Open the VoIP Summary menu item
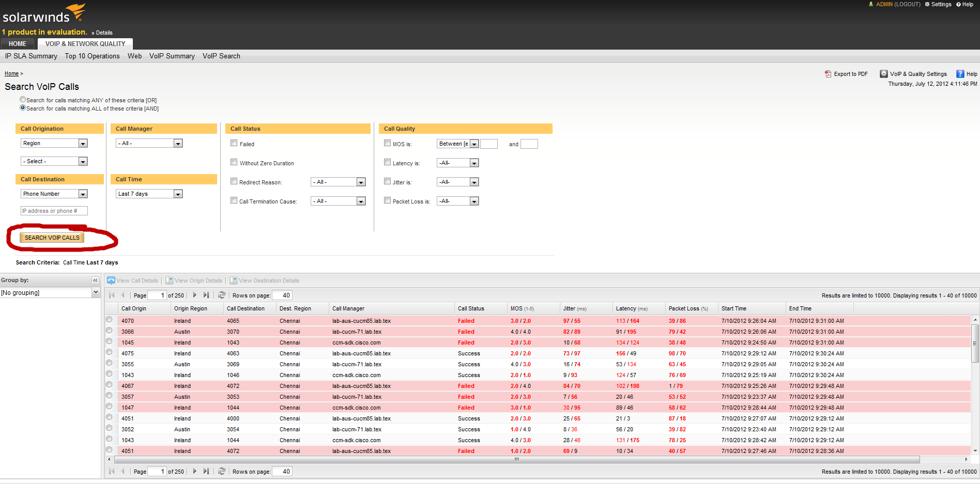 pos(172,56)
